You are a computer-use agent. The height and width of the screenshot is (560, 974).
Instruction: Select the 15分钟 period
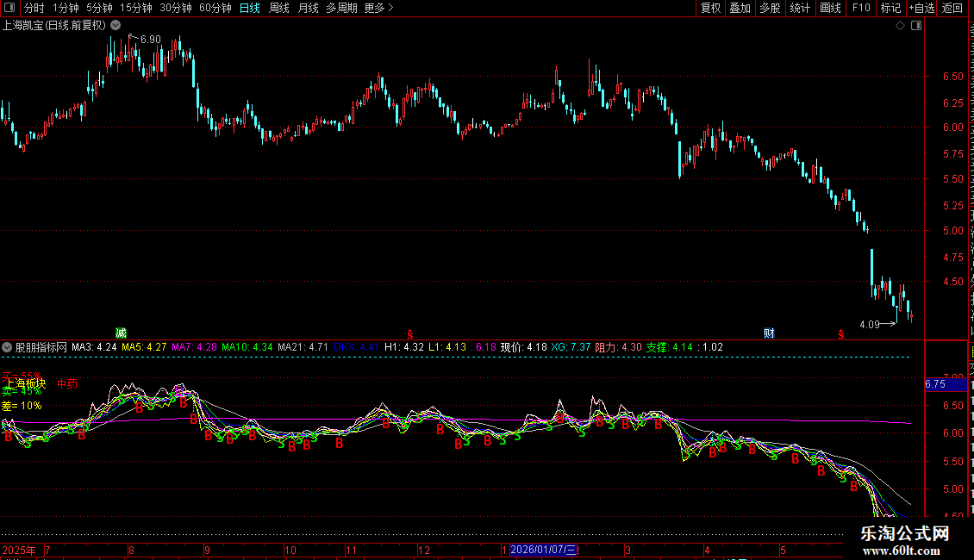(x=135, y=8)
